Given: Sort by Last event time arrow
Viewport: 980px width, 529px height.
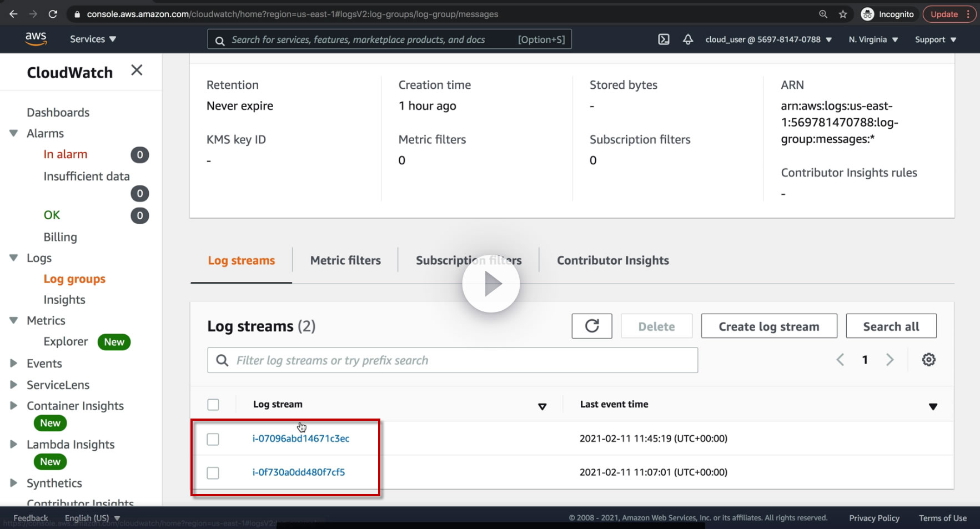Looking at the screenshot, I should point(933,406).
